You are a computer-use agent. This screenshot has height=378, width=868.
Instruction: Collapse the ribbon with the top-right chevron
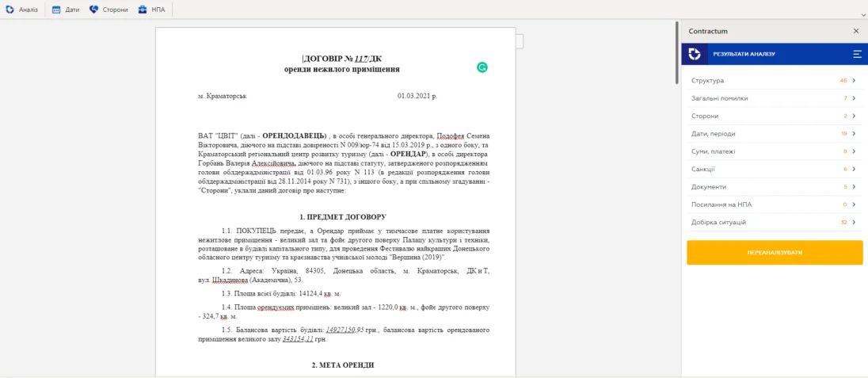coord(863,16)
